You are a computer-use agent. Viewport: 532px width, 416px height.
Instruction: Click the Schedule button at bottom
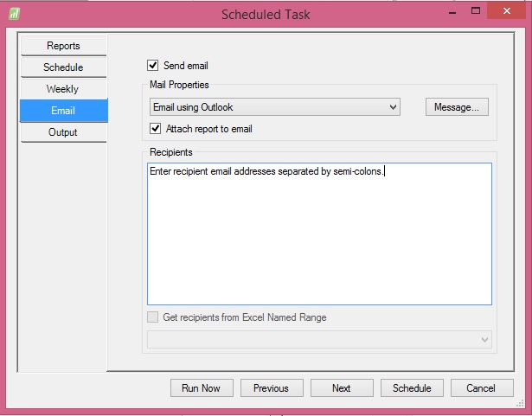(x=412, y=388)
